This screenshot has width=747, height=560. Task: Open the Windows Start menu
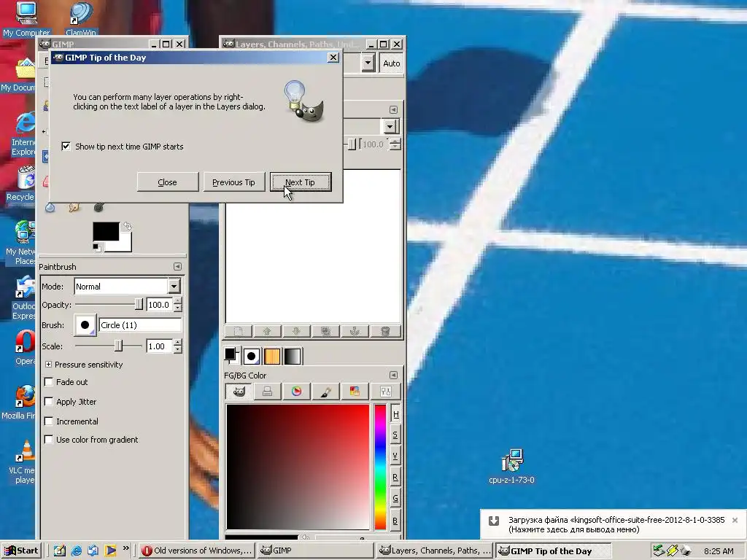21,551
